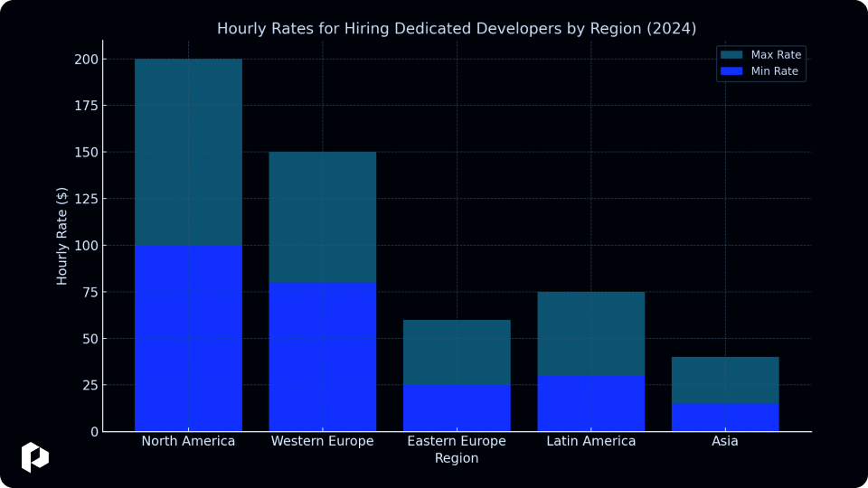Viewport: 868px width, 488px height.
Task: Click Western Europe's blue Min Rate bar
Action: coord(322,357)
